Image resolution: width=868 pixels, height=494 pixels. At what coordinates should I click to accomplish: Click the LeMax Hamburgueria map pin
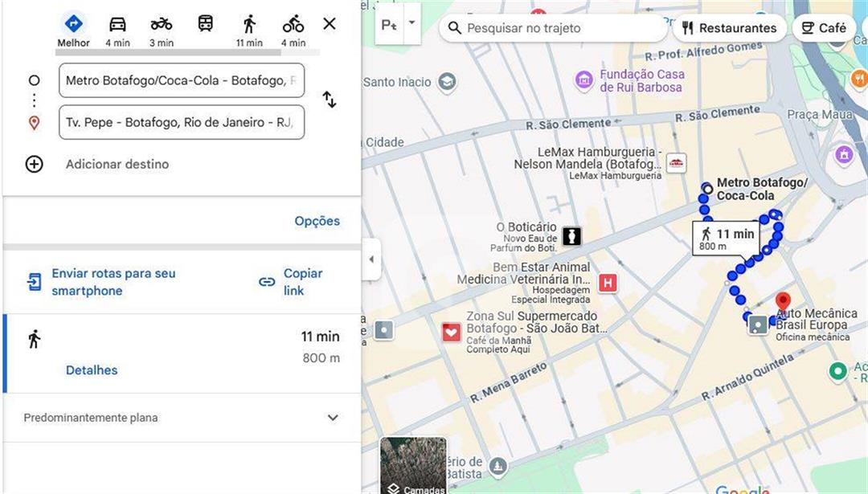677,162
